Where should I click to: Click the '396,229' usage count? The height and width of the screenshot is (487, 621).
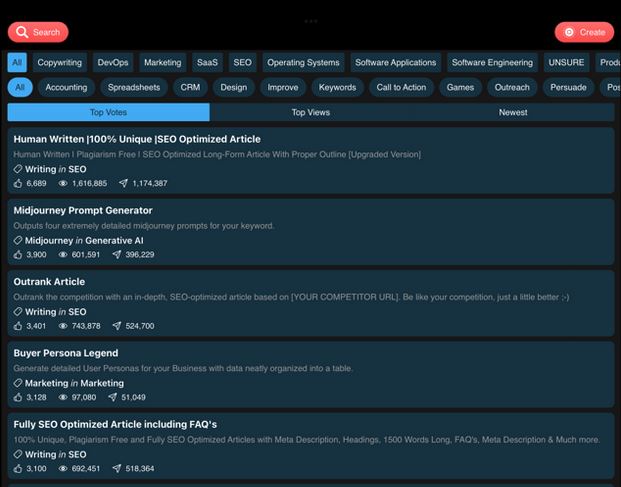click(x=140, y=255)
